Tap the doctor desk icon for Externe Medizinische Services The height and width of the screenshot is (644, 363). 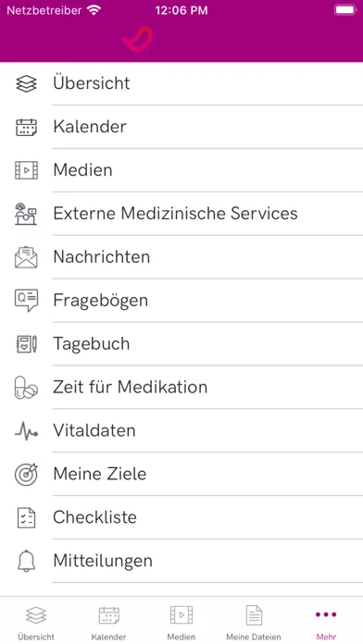click(26, 214)
